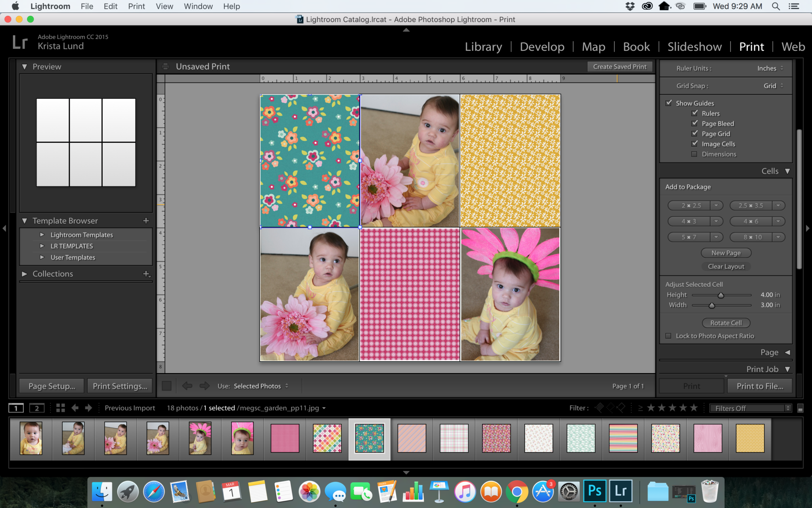Click the plus icon to create a collection
The height and width of the screenshot is (508, 812).
(x=146, y=274)
